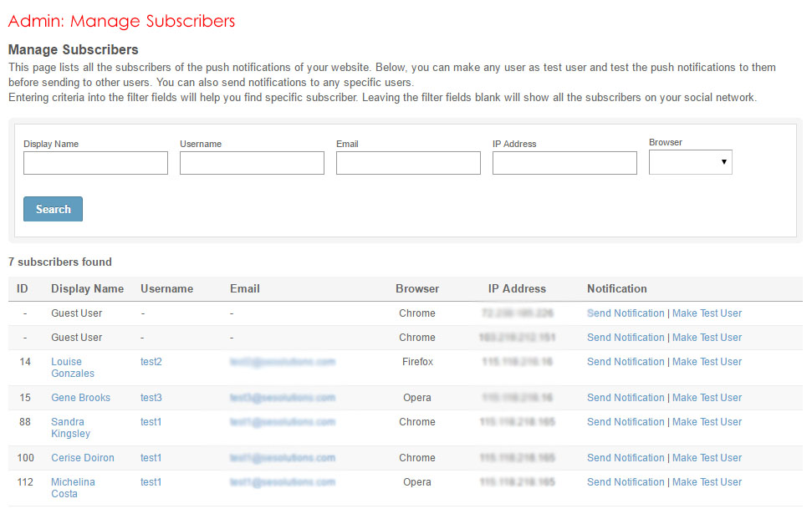The image size is (812, 519).
Task: Send Notification to Gene Brooks
Action: (x=626, y=398)
